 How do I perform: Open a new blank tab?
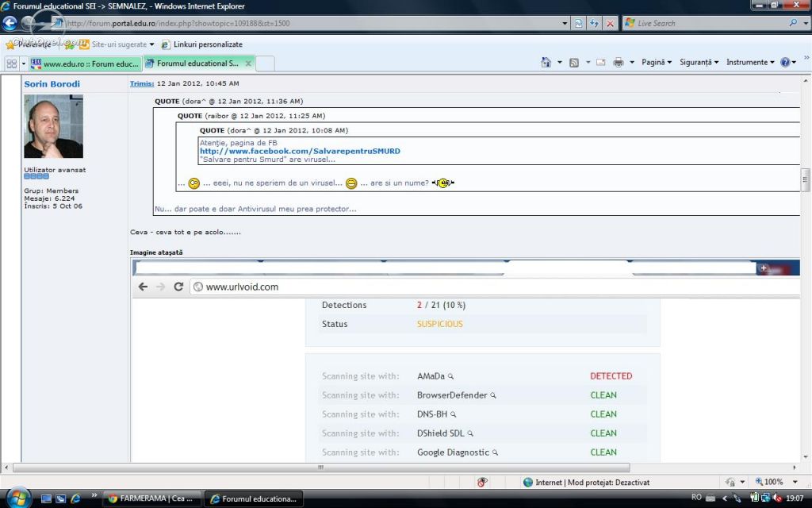[x=265, y=63]
